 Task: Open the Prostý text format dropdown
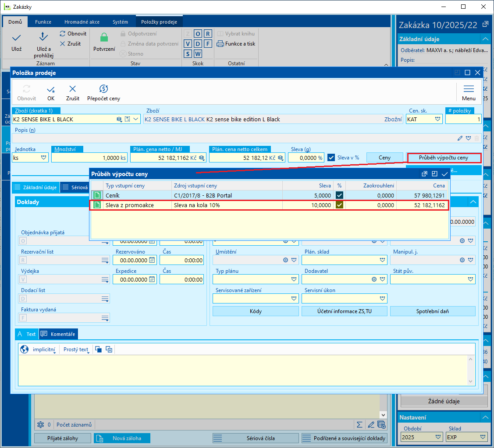77,349
